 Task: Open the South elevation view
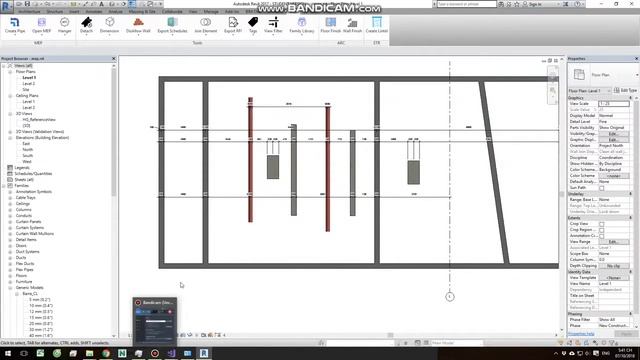pos(27,156)
